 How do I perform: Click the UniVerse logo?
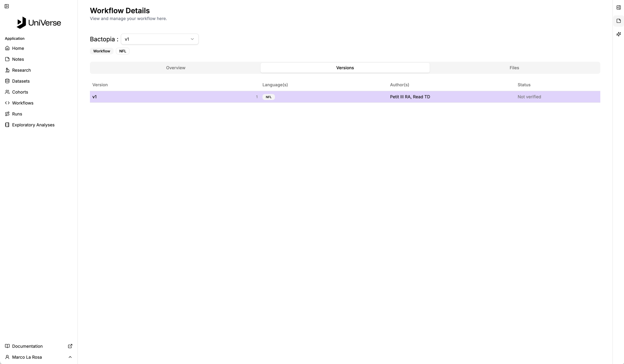coord(39,23)
